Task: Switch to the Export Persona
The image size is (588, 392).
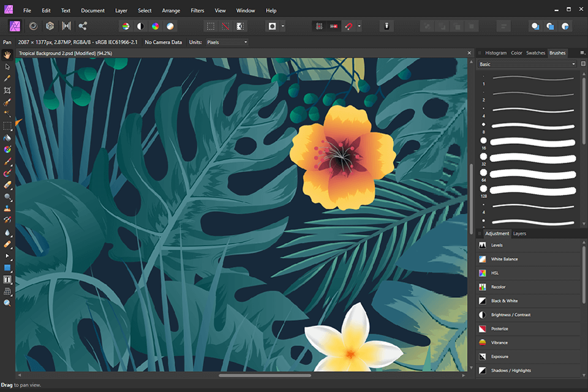Action: 83,26
